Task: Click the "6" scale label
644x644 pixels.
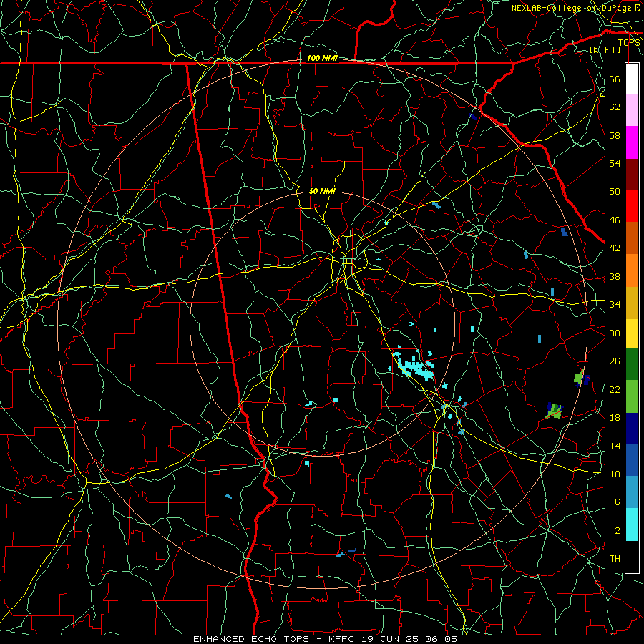Action: tap(617, 502)
